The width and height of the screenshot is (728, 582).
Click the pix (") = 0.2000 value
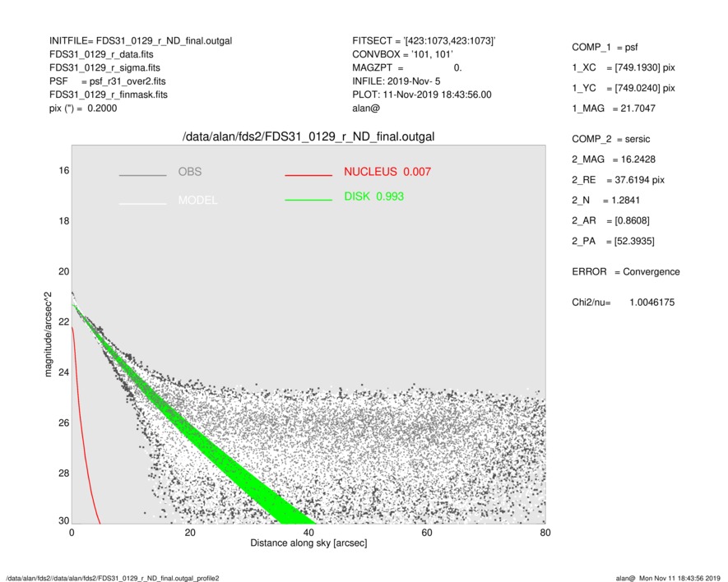coord(83,109)
